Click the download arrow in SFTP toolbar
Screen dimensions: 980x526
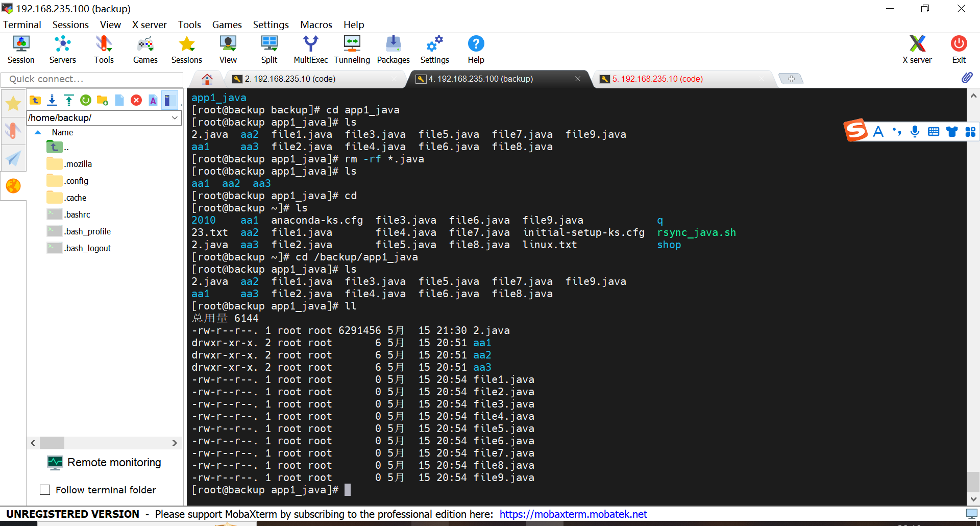(52, 100)
